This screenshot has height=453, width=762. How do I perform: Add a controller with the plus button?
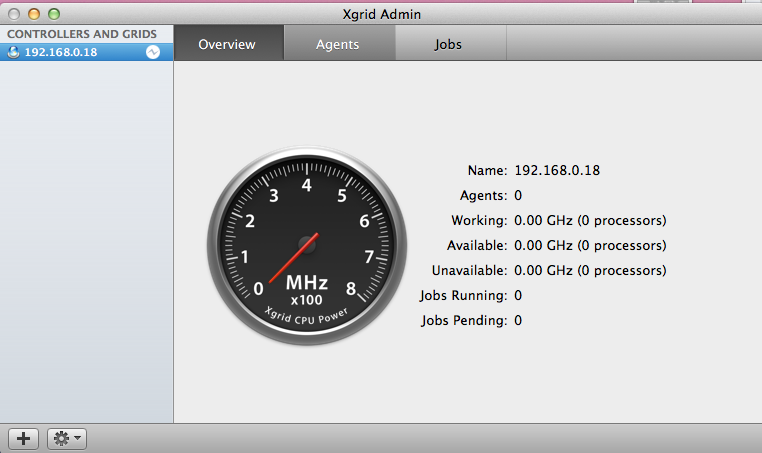[x=23, y=439]
